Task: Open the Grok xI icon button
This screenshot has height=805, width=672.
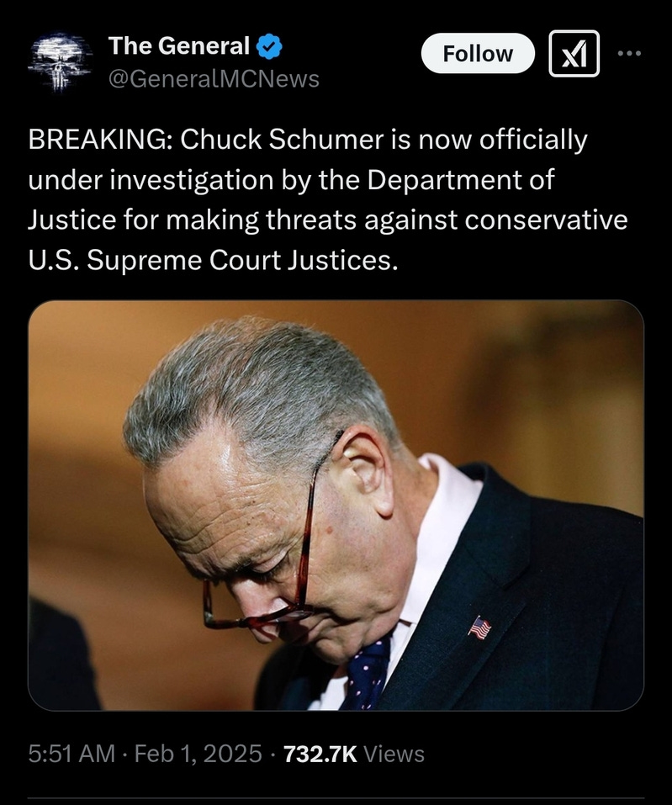Action: tap(574, 53)
